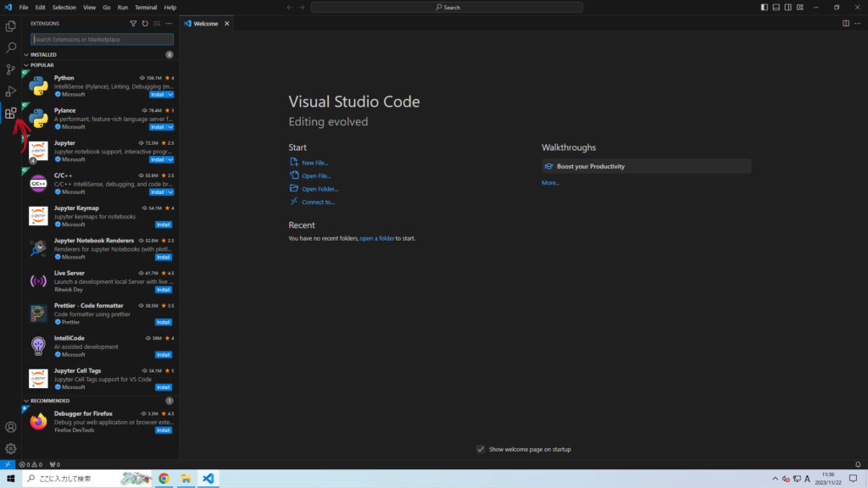
Task: Open the File menu
Action: (24, 7)
